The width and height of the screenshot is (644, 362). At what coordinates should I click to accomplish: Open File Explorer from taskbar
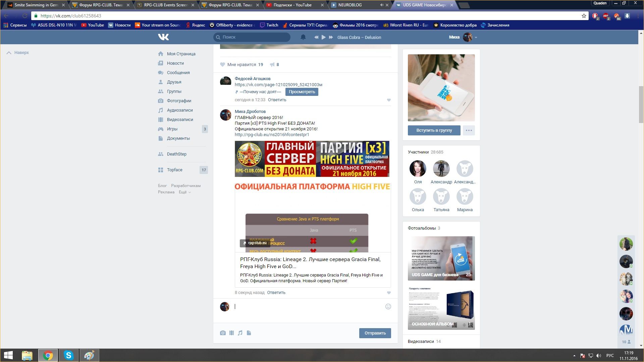coord(27,355)
